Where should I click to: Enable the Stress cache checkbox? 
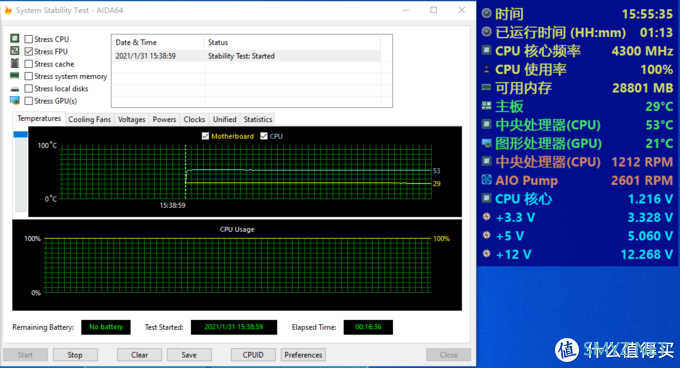[29, 64]
